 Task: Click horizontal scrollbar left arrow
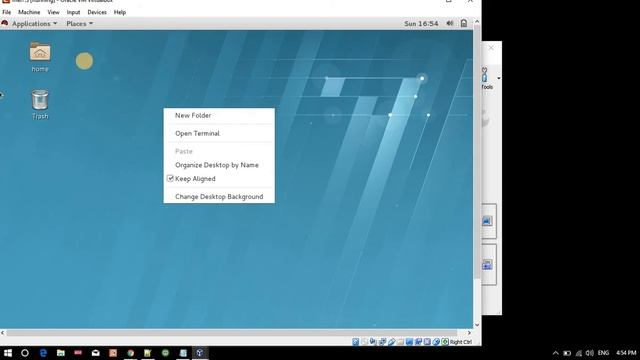point(2,333)
